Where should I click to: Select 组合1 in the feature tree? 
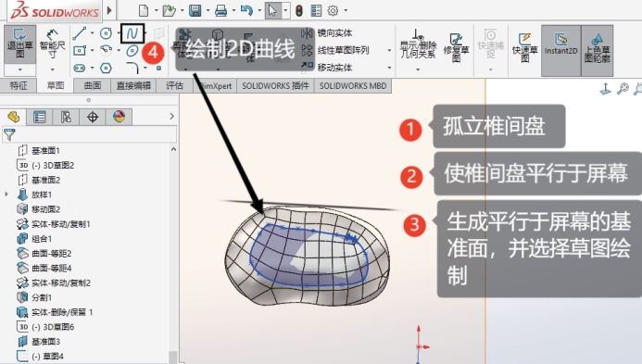(34, 239)
